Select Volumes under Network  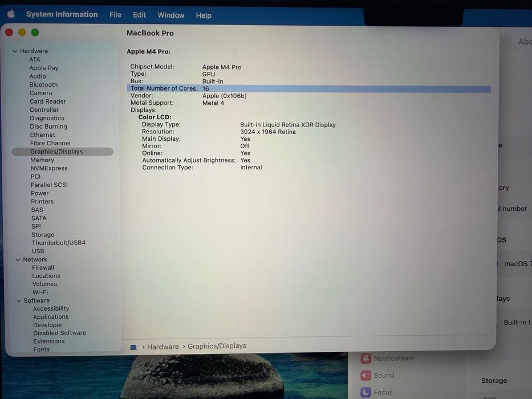44,284
